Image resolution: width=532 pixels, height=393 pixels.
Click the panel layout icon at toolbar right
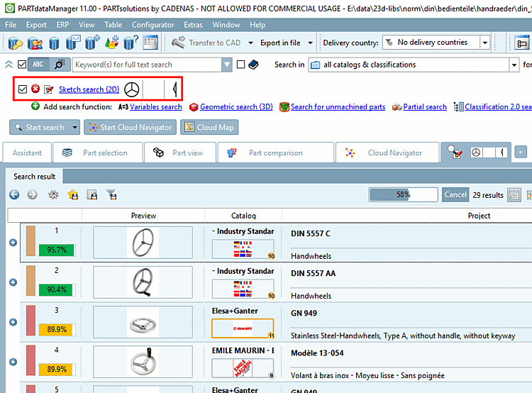tap(522, 43)
